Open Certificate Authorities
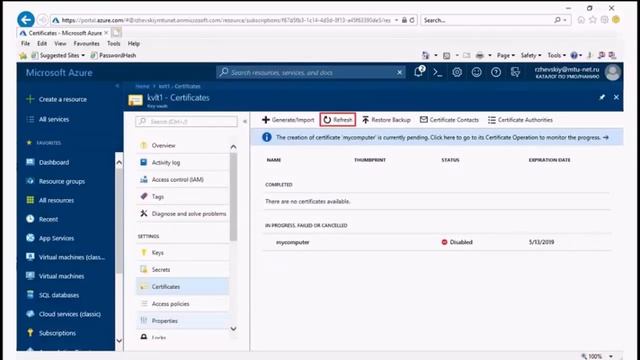 [520, 120]
